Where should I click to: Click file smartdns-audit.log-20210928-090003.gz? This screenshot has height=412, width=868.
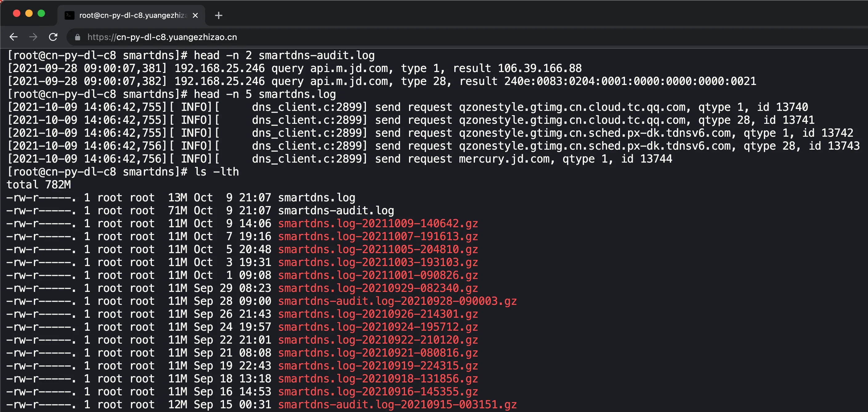(x=398, y=301)
